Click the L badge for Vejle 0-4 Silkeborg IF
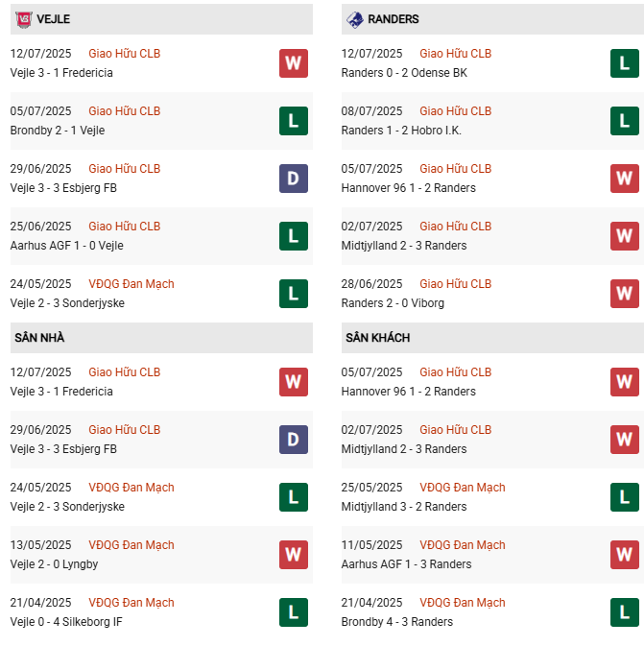 pyautogui.click(x=294, y=612)
